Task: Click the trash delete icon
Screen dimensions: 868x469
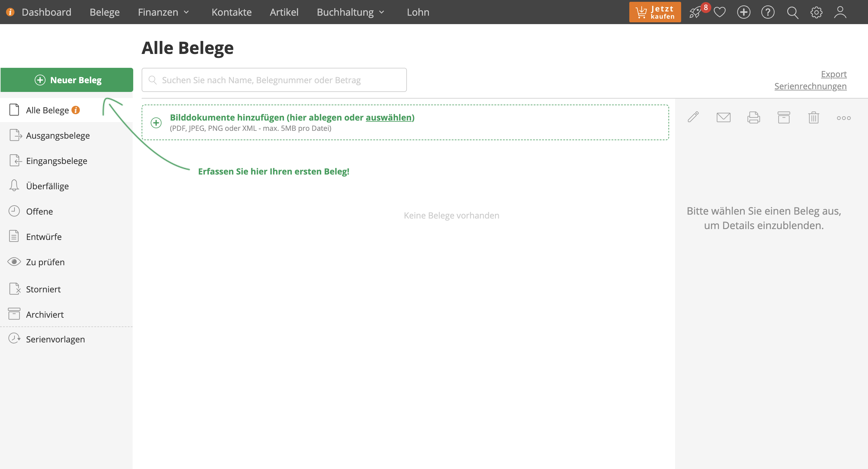Action: (x=813, y=117)
